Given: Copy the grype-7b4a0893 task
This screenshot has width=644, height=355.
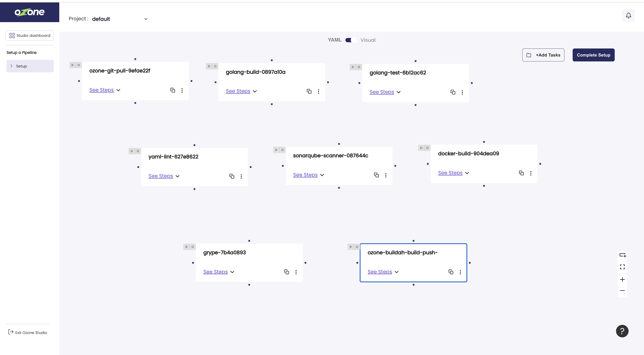Looking at the screenshot, I should [287, 272].
